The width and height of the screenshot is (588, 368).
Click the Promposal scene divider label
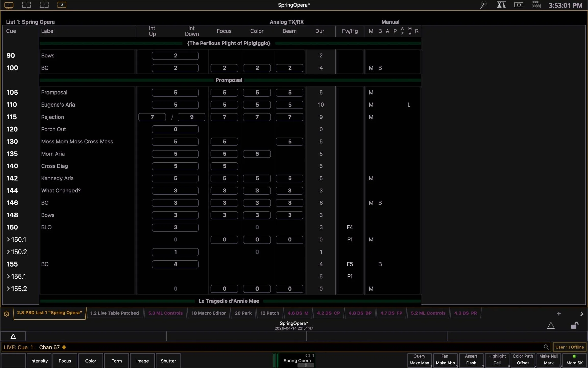click(x=229, y=80)
